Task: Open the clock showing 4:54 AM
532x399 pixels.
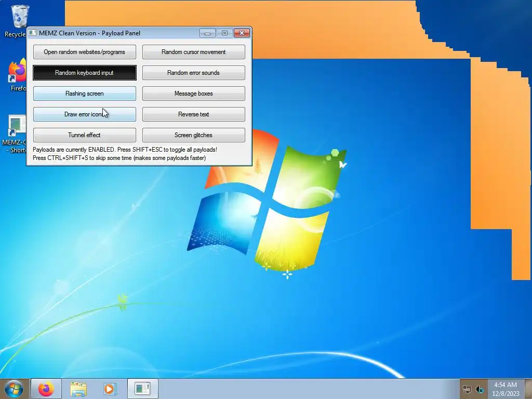Action: [506, 389]
